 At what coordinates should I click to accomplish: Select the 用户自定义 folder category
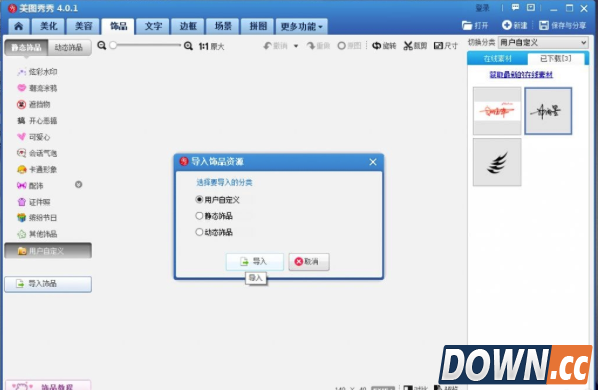tap(48, 251)
